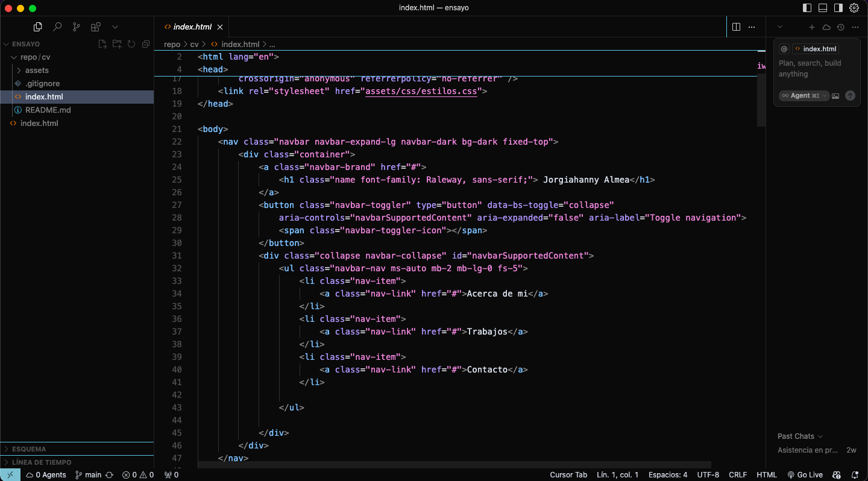This screenshot has height=481, width=868.
Task: Expand the assets folder
Action: coord(37,71)
